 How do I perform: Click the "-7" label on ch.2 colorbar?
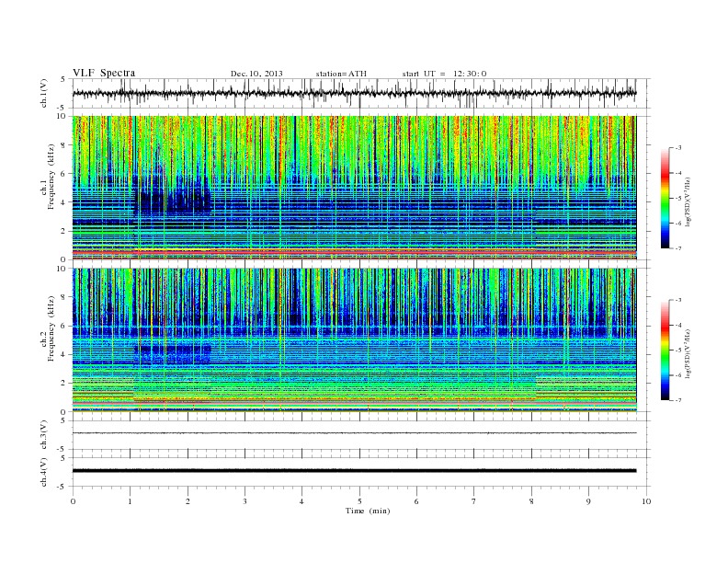click(x=677, y=400)
